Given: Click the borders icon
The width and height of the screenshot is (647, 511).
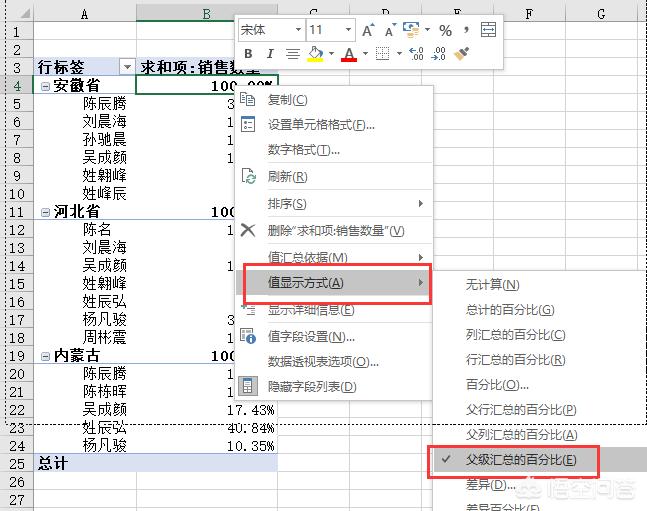Looking at the screenshot, I should 383,54.
